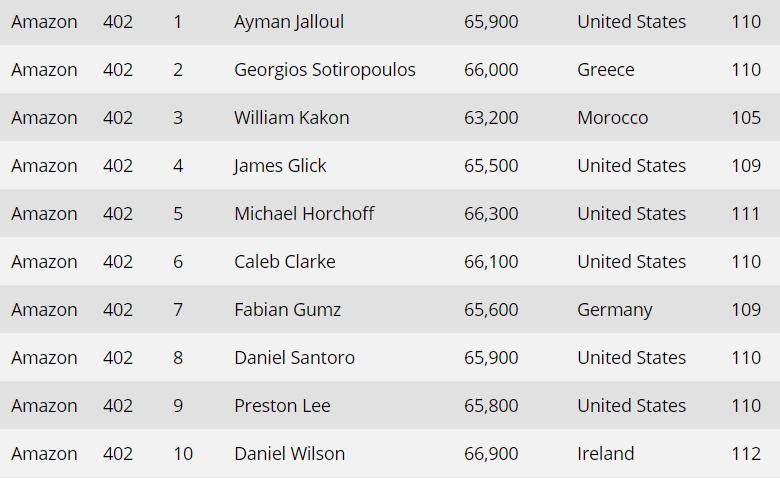The image size is (780, 478).
Task: Select the James Glick row name
Action: [280, 166]
